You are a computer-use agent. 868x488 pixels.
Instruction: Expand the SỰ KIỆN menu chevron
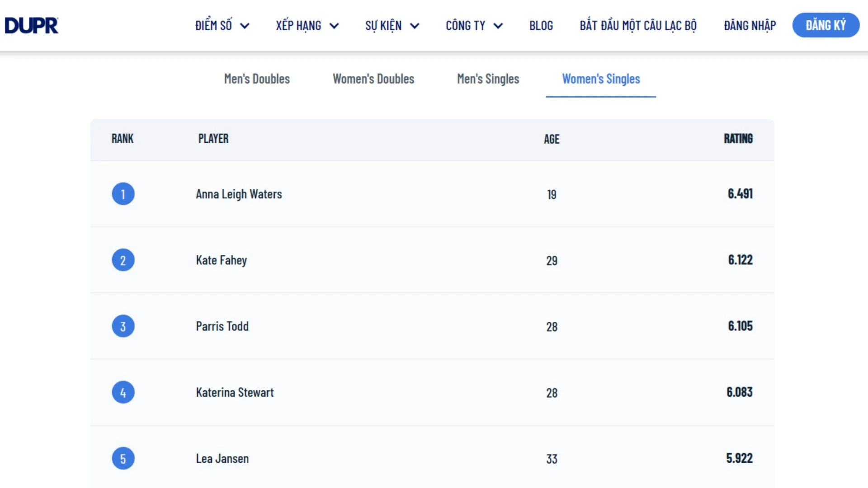[415, 26]
